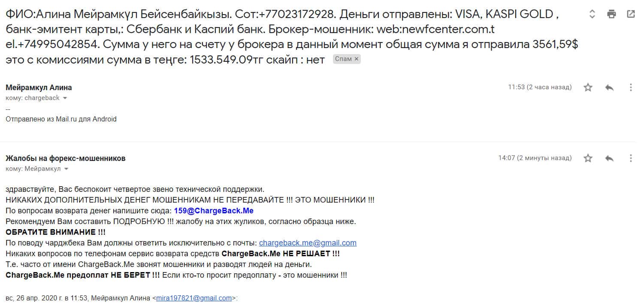The height and width of the screenshot is (306, 644).
Task: Star the Жалобы на форекс-мошенников message
Action: click(x=588, y=158)
